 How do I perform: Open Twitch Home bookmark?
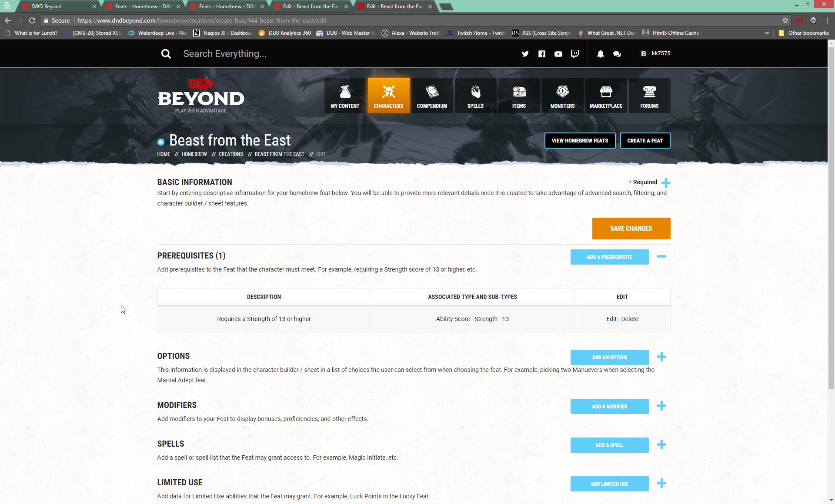476,33
